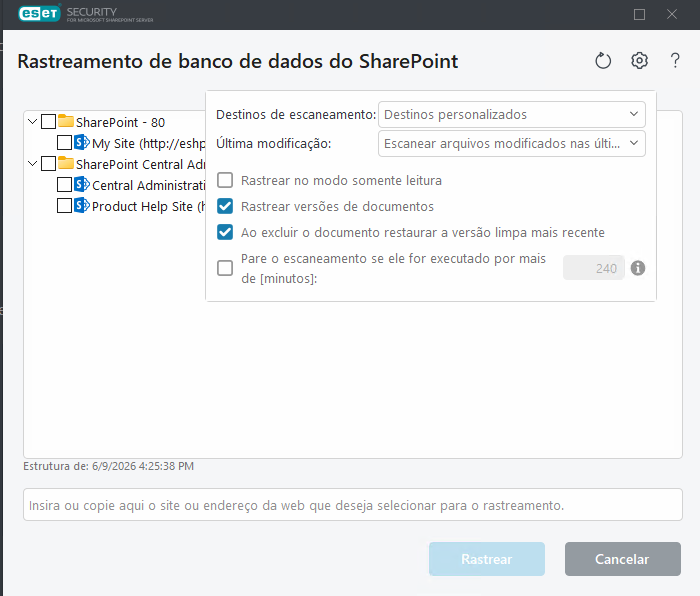The height and width of the screenshot is (596, 700).
Task: Click the Rastreamento de banco de dados heading
Action: pos(238,61)
